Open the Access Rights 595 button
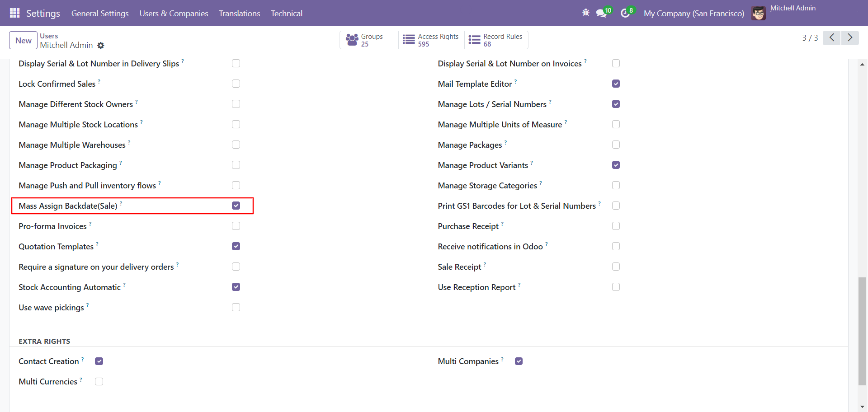The image size is (868, 412). (431, 40)
